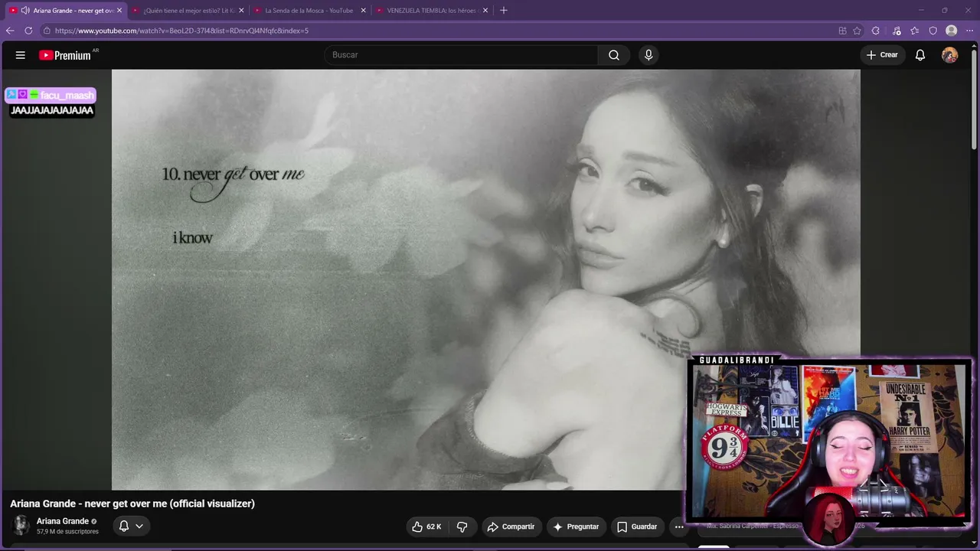
Task: Click the facu_maash chat username
Action: [x=67, y=95]
